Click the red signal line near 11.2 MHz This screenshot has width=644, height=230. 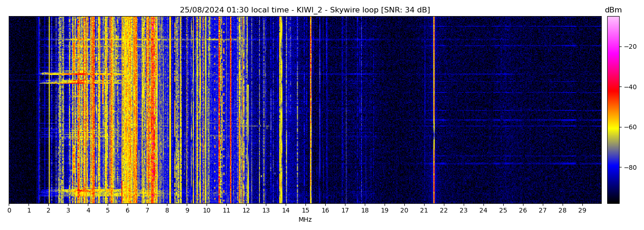pos(230,110)
